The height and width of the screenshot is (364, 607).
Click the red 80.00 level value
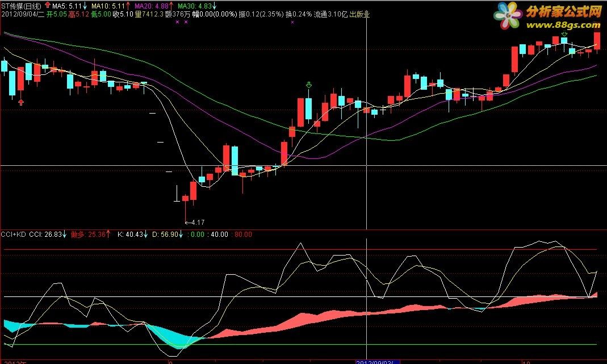pyautogui.click(x=243, y=235)
